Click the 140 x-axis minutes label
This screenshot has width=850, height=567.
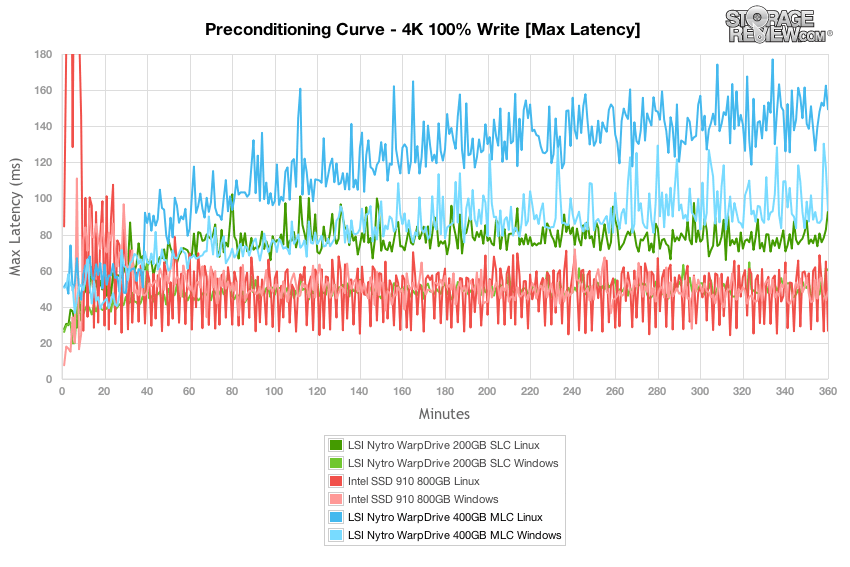tap(359, 391)
